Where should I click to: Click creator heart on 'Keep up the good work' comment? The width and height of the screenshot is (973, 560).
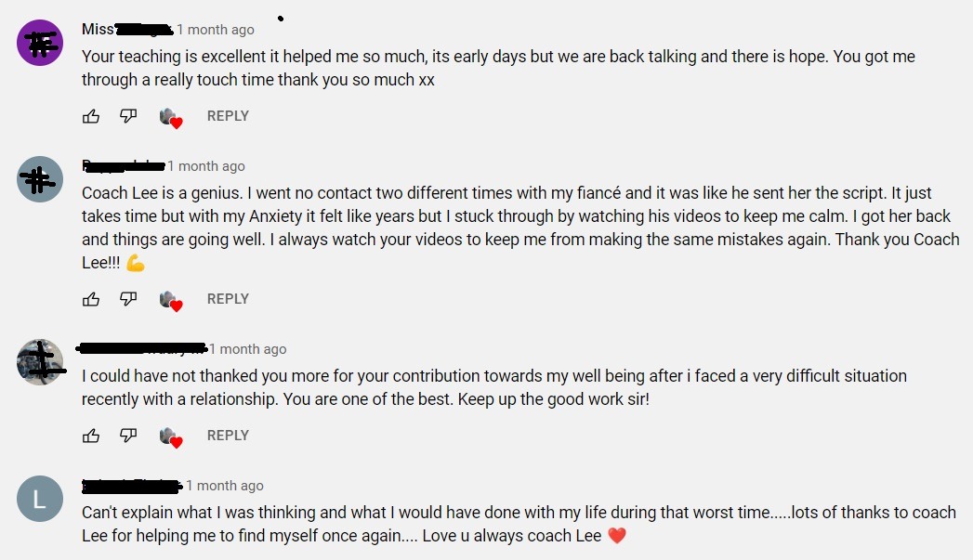tap(171, 437)
